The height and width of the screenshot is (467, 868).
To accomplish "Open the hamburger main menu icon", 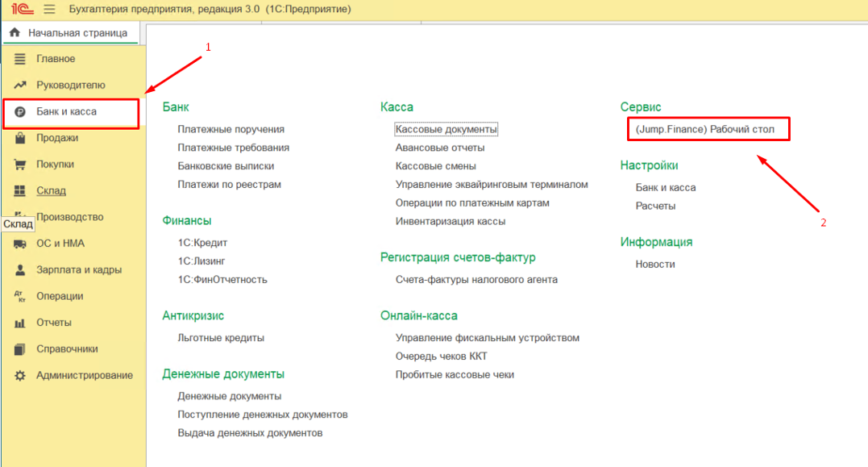I will pyautogui.click(x=49, y=9).
